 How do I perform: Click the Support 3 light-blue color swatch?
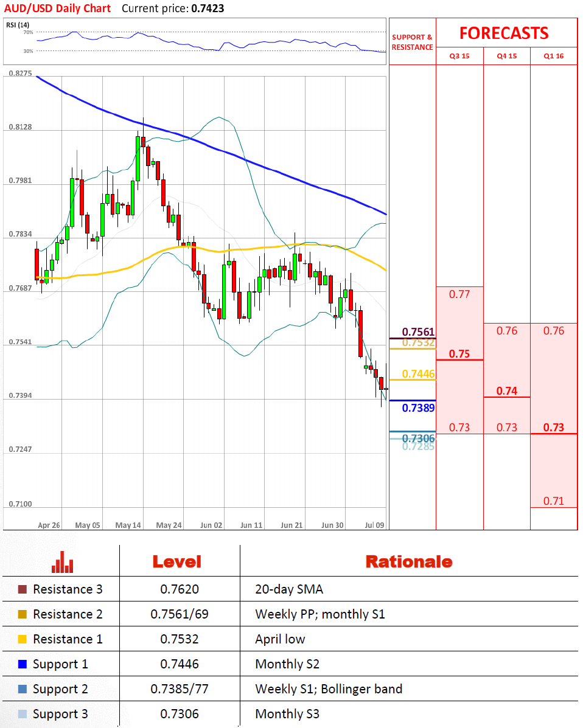(x=23, y=714)
